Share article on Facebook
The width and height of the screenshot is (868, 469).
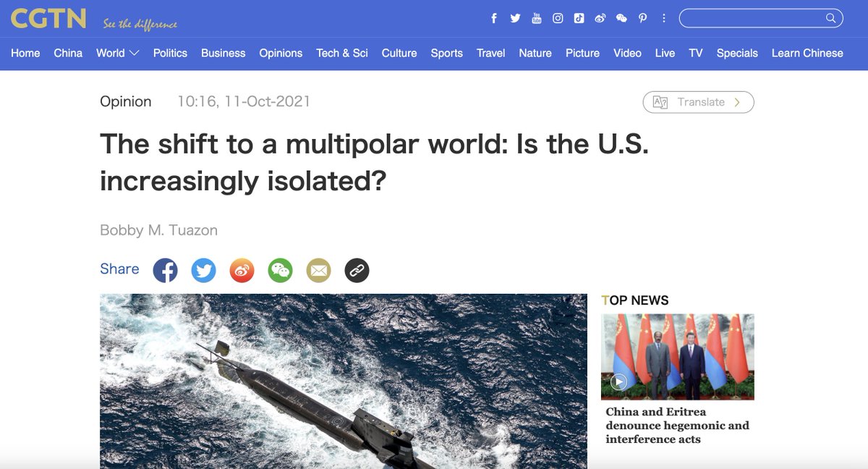click(x=165, y=271)
